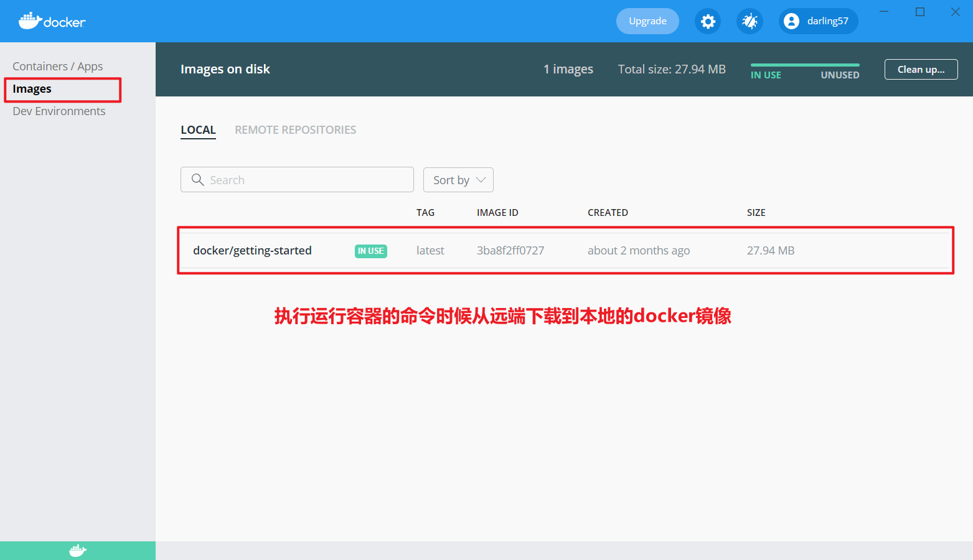This screenshot has width=973, height=560.
Task: Click the 'about 2 months ago' created value
Action: pos(639,251)
